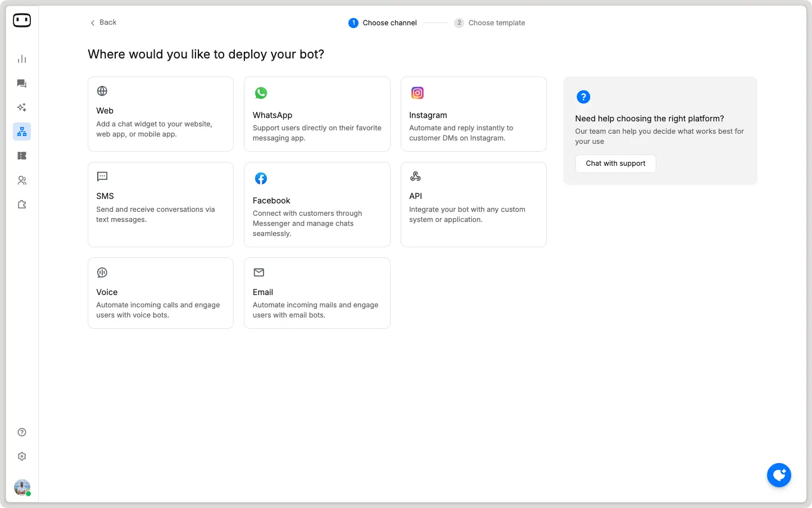812x508 pixels.
Task: Choose the API channel title
Action: (415, 196)
